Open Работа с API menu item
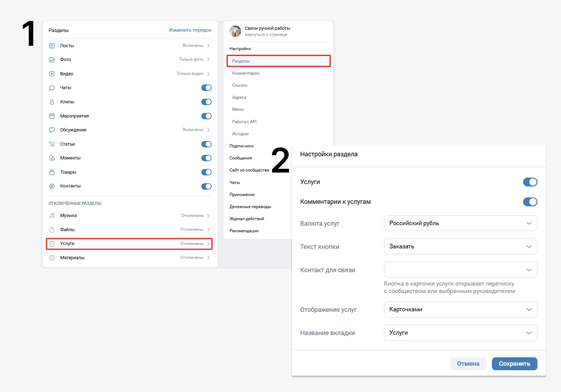The image size is (561, 392). [x=244, y=122]
